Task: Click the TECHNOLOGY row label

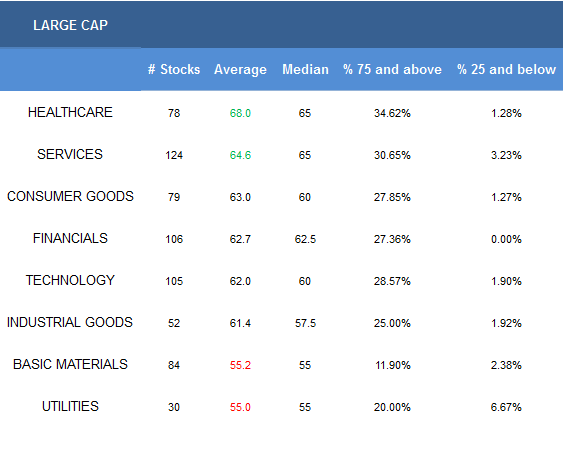Action: (x=70, y=280)
